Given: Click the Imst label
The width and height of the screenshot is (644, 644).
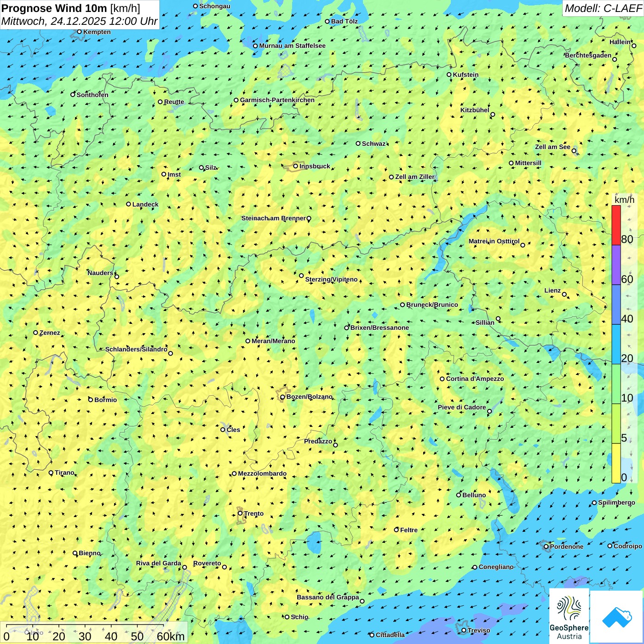Looking at the screenshot, I should click(174, 174).
